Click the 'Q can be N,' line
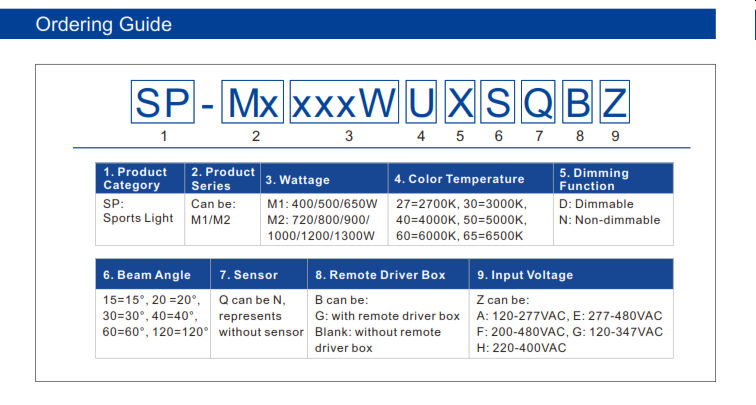This screenshot has height=405, width=756. click(252, 300)
